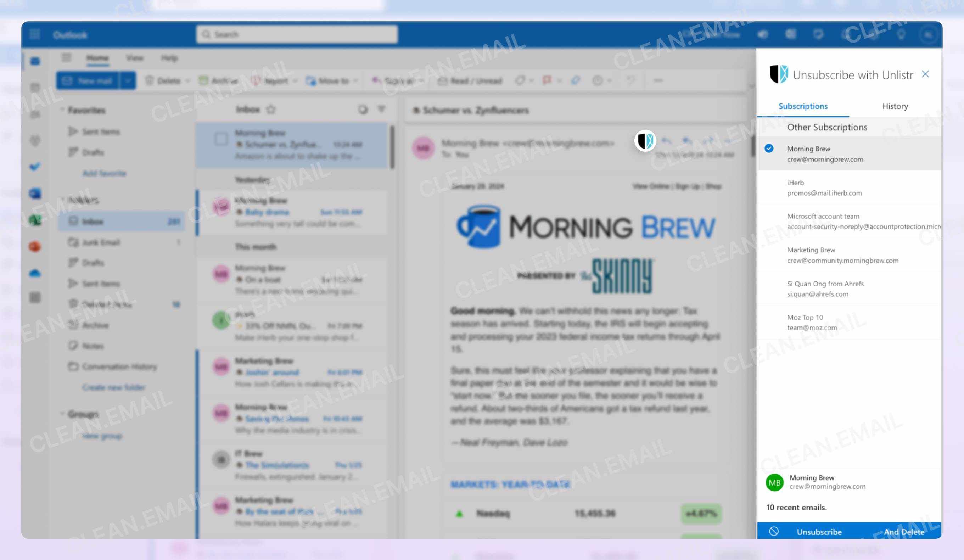
Task: Uncheck the Morning Brew subscription in Unlistr
Action: click(x=769, y=149)
